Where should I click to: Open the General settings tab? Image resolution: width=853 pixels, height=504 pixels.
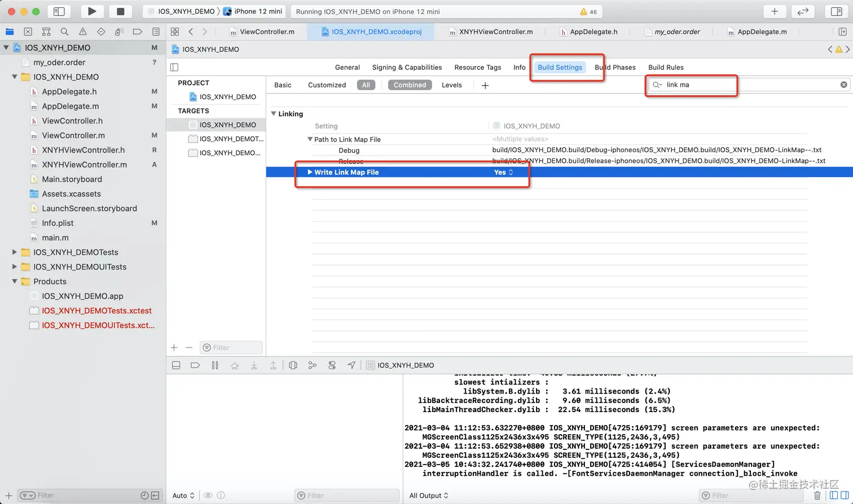[x=347, y=67]
